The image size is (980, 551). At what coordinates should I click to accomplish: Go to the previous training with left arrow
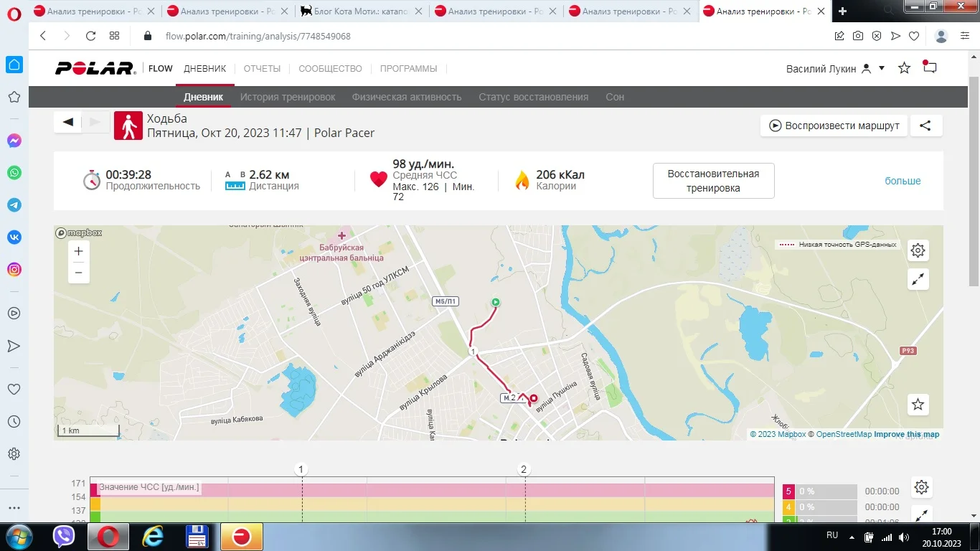pyautogui.click(x=68, y=122)
